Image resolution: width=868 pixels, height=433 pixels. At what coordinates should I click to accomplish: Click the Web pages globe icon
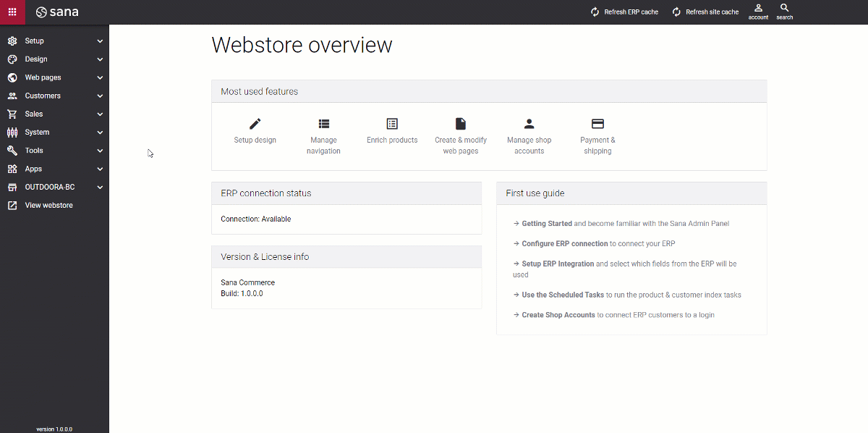12,77
